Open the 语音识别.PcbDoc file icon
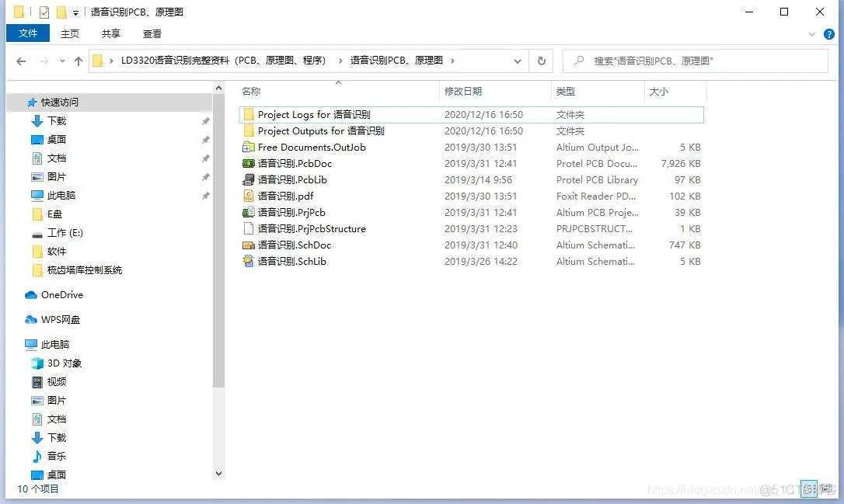844x504 pixels. [248, 164]
